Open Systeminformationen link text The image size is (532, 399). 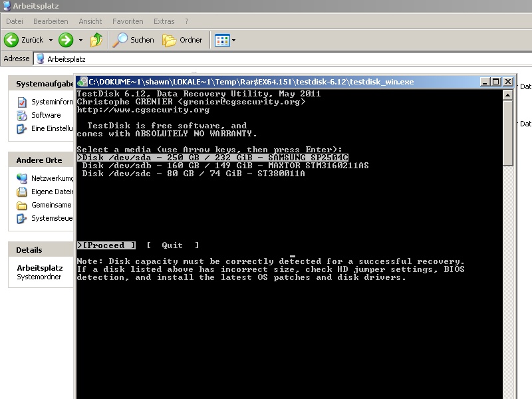(x=53, y=102)
